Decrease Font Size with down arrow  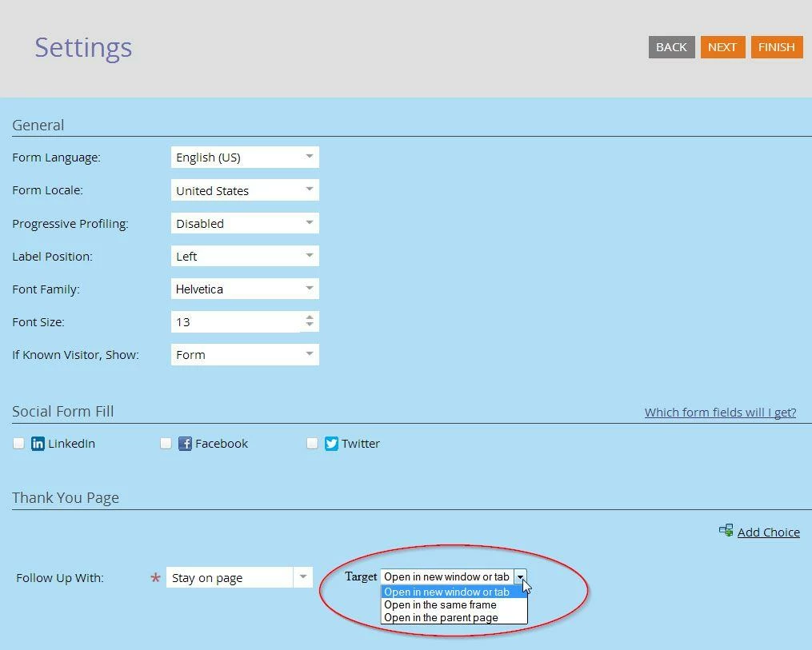coord(309,325)
